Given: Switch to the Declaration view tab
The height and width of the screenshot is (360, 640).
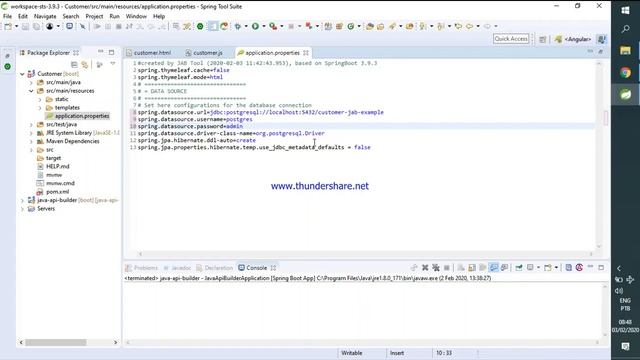Looking at the screenshot, I should (x=215, y=268).
